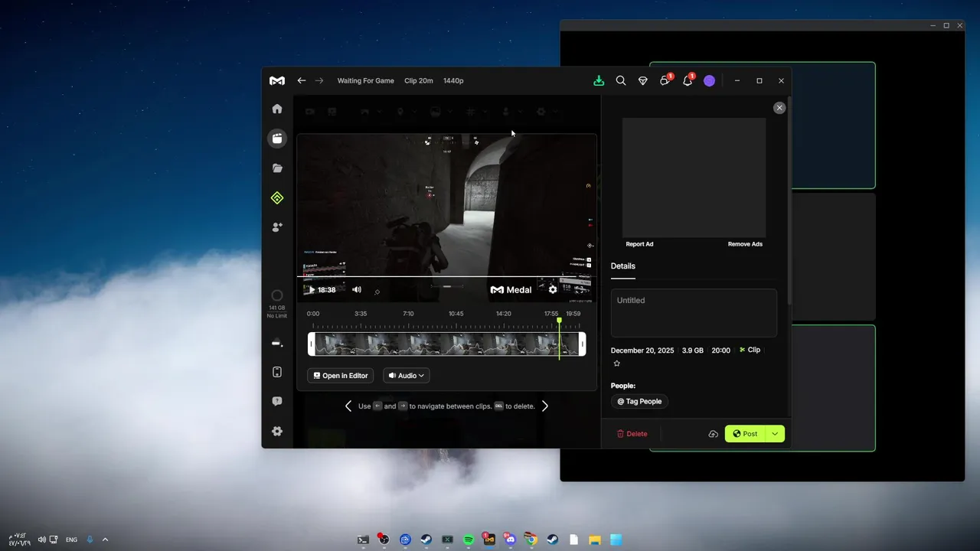Screen dimensions: 980x551
Task: Open Medal settings gear in sidebar
Action: [277, 431]
